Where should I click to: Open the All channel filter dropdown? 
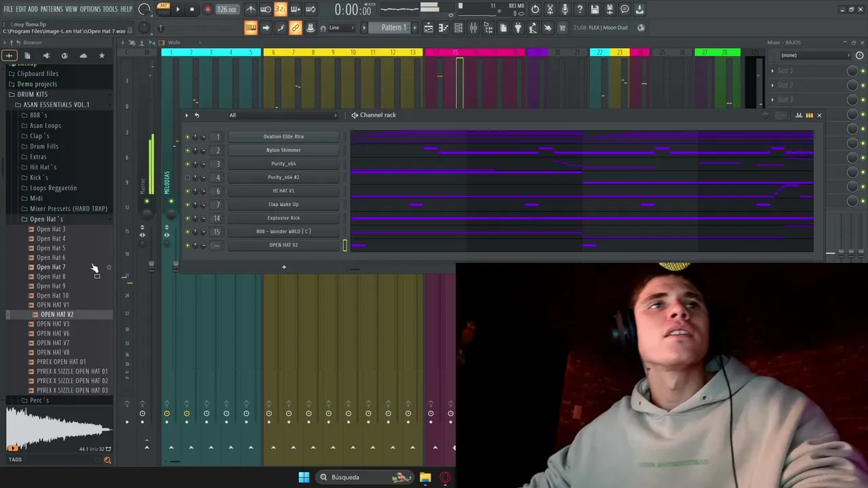[283, 115]
